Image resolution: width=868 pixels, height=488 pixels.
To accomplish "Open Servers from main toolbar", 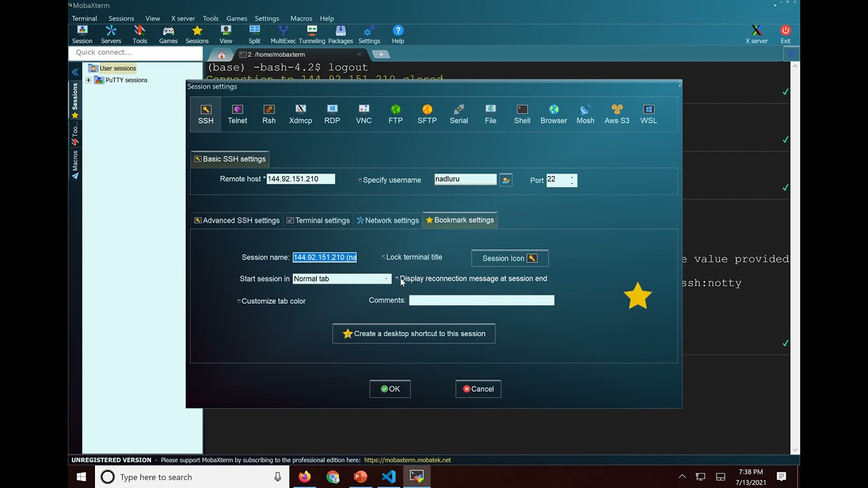I will coord(111,35).
